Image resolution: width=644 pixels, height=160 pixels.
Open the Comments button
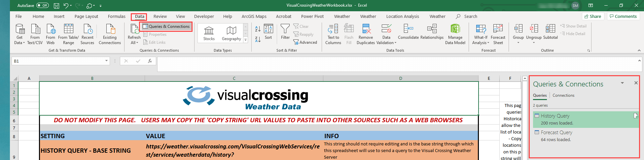tap(623, 16)
